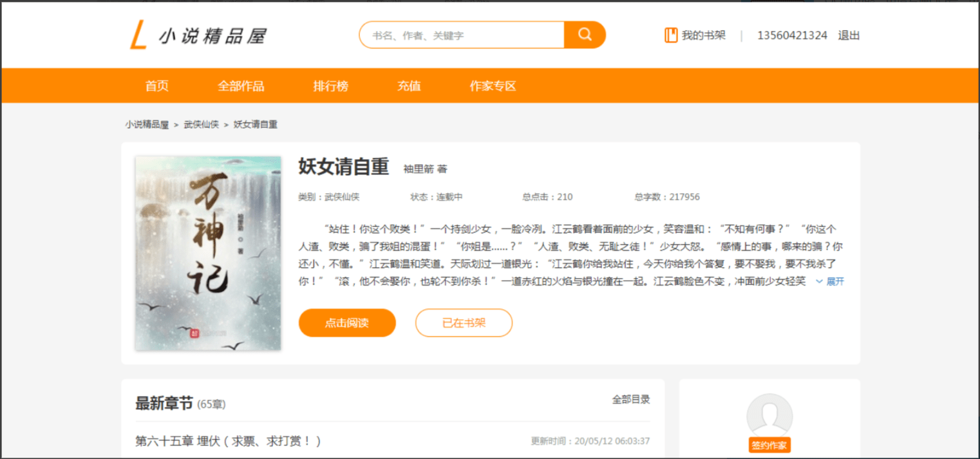Open 全部作品 in the navigation bar
Viewport: 980px width, 459px height.
(241, 86)
